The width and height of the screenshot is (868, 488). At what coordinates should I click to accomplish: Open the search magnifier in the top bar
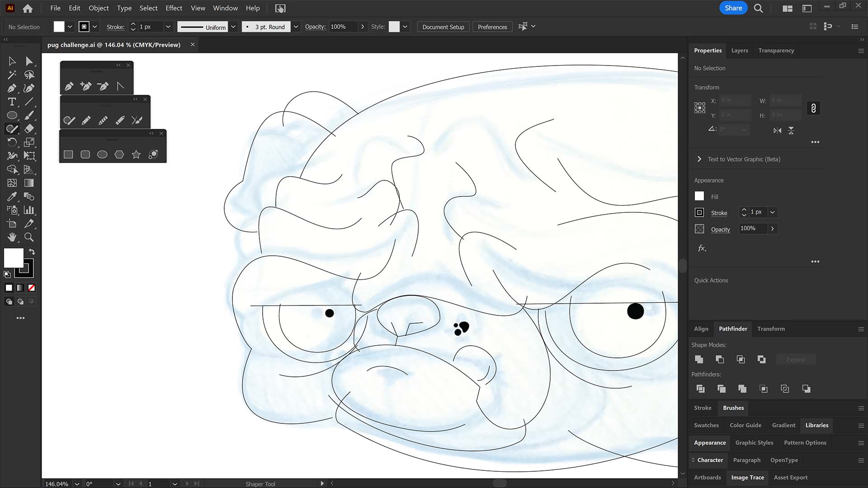click(x=759, y=8)
